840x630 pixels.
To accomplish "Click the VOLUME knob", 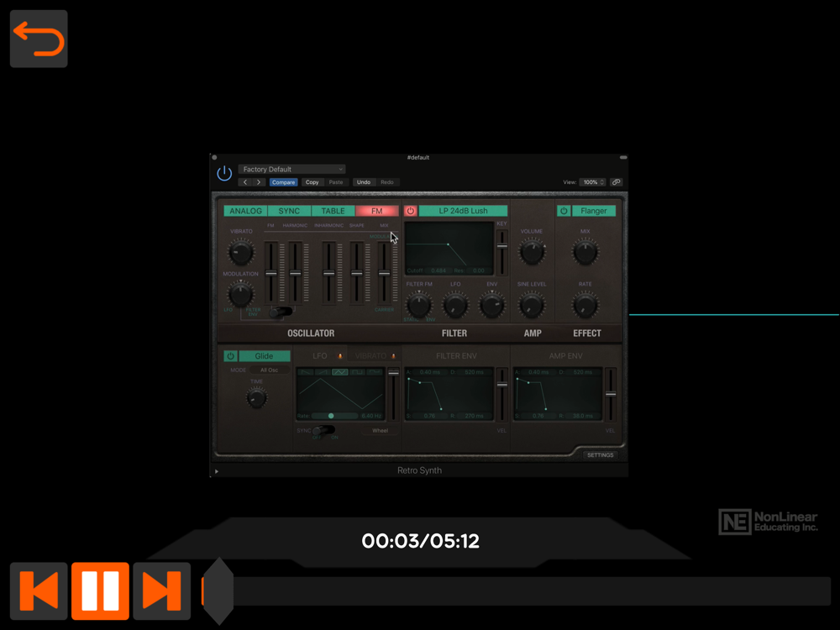I will click(532, 252).
